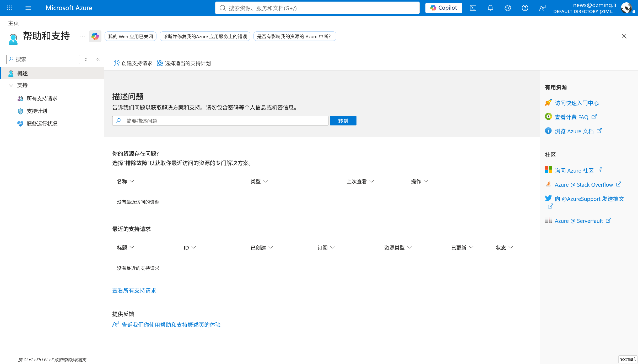Click the help question mark icon
The width and height of the screenshot is (638, 364).
pyautogui.click(x=525, y=8)
